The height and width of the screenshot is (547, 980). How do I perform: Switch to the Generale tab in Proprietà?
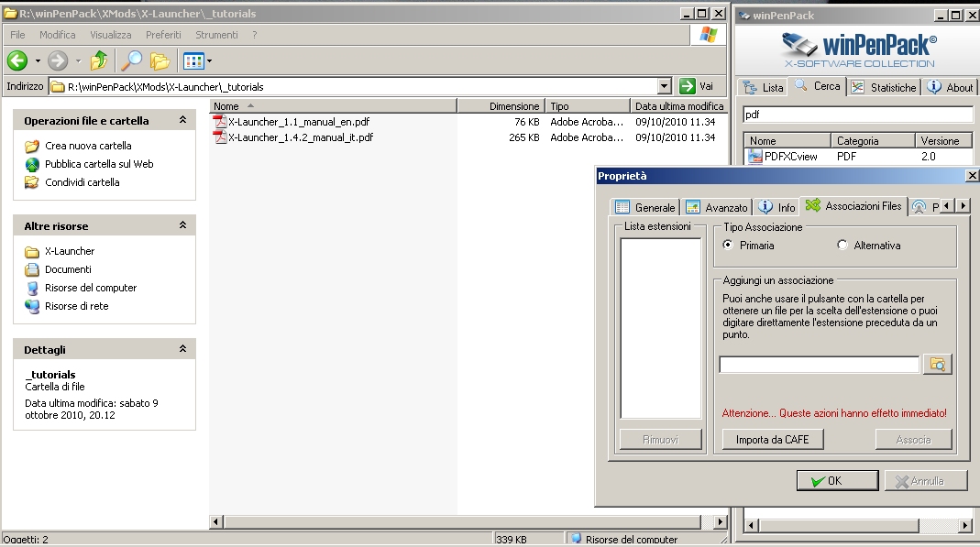coord(645,207)
